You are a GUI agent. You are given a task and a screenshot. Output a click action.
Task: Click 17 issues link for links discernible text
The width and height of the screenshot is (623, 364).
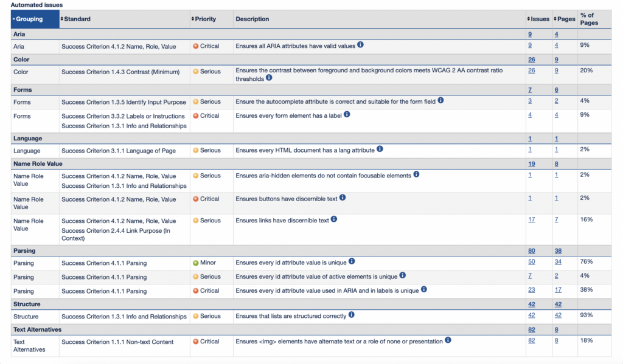click(532, 219)
